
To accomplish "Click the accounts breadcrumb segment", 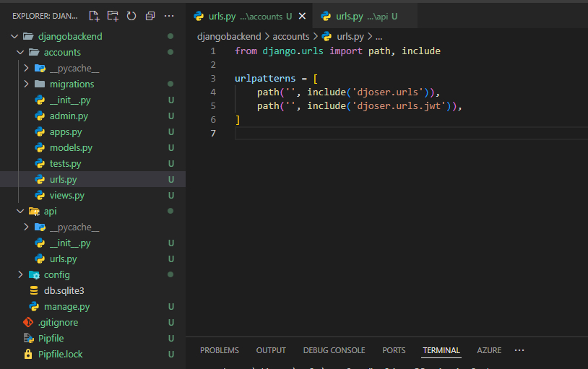I will point(290,36).
